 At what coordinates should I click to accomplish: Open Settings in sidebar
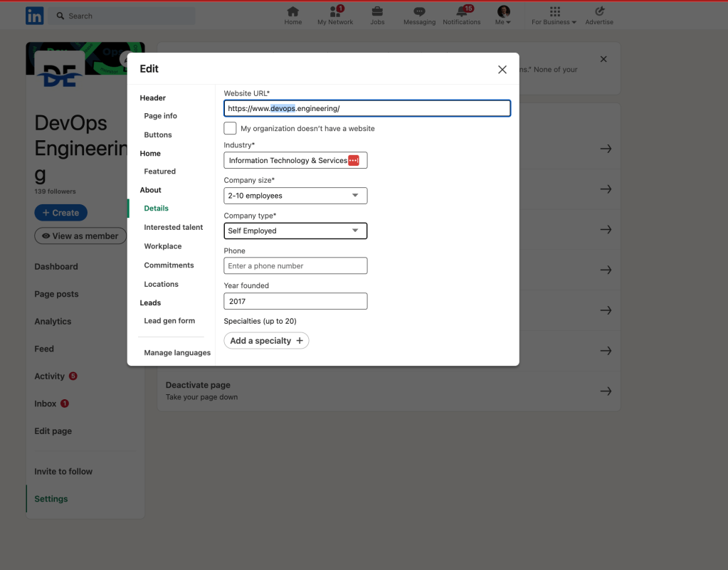[x=51, y=499]
